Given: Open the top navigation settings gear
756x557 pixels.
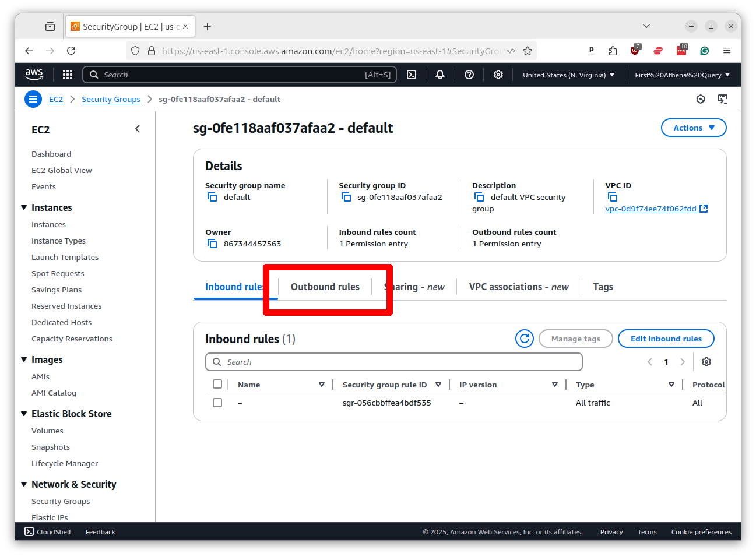Looking at the screenshot, I should (498, 75).
